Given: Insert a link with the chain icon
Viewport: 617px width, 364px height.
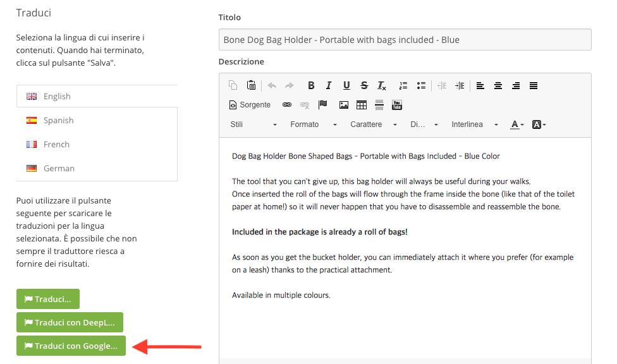Looking at the screenshot, I should coord(286,105).
